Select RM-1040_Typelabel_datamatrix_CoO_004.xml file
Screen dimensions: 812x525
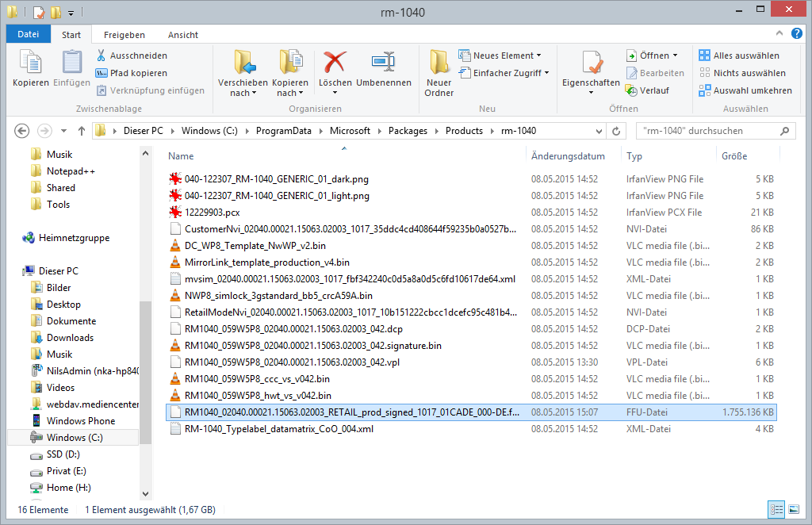(x=471, y=429)
